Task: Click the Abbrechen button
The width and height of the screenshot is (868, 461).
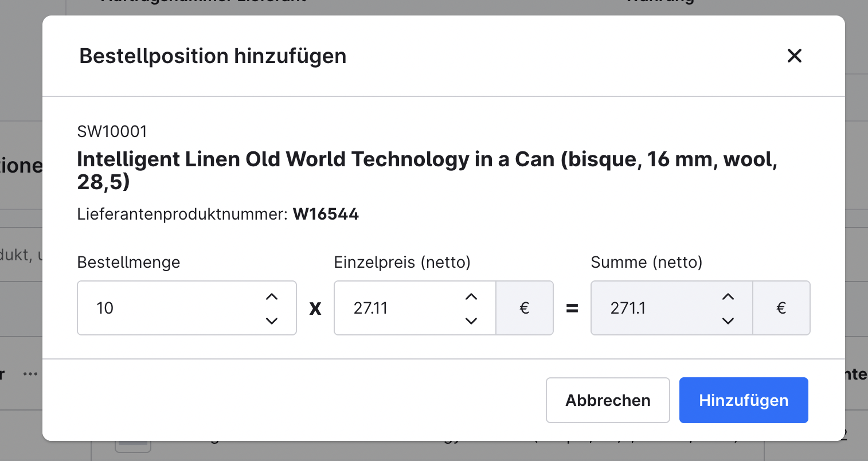Action: tap(607, 400)
